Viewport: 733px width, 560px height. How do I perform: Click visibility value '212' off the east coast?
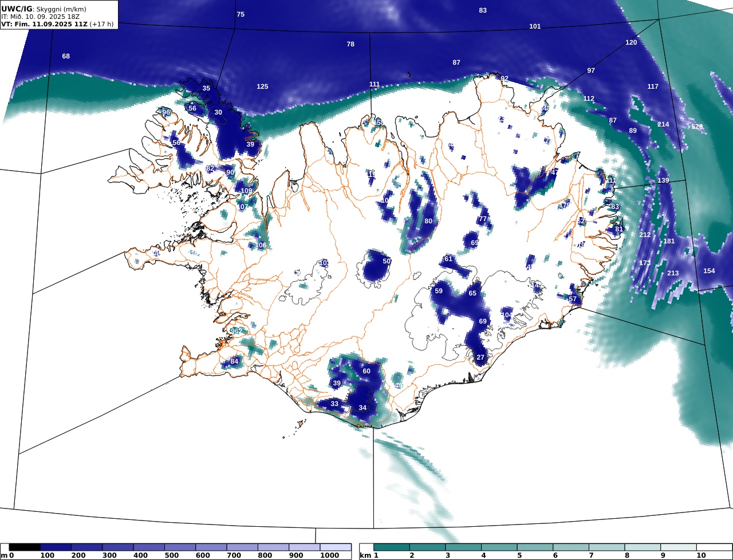click(645, 235)
